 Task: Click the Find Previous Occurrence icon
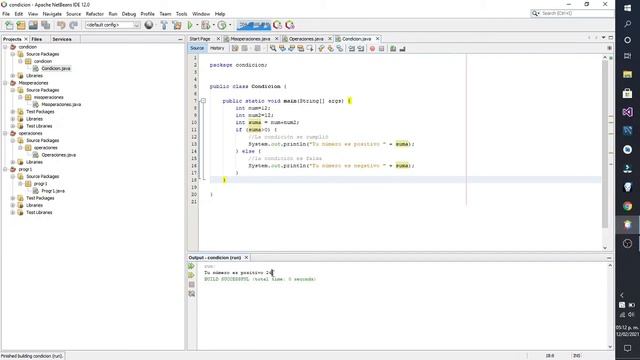282,49
